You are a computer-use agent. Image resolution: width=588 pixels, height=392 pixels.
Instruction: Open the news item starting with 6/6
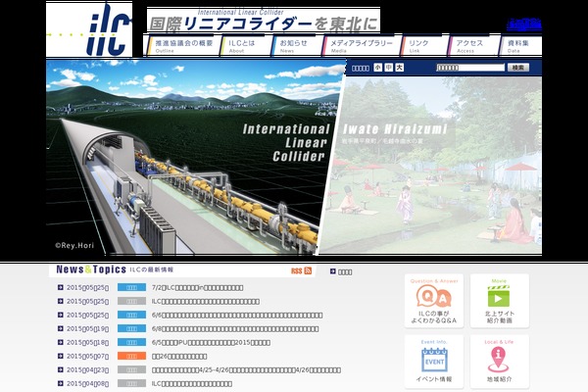tap(237, 316)
